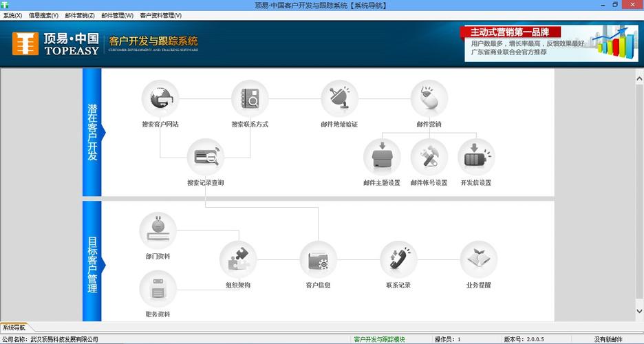Click the 联系记录 label
This screenshot has width=644, height=344.
pos(398,285)
